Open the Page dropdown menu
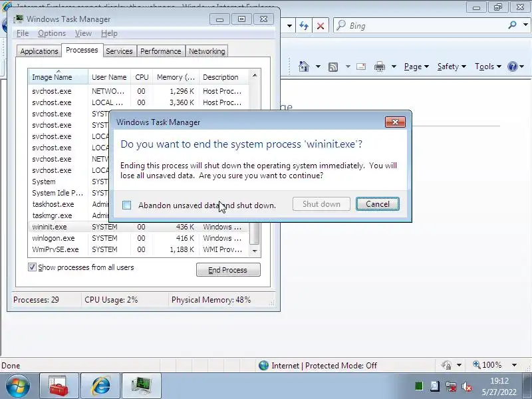This screenshot has height=399, width=532. 416,66
